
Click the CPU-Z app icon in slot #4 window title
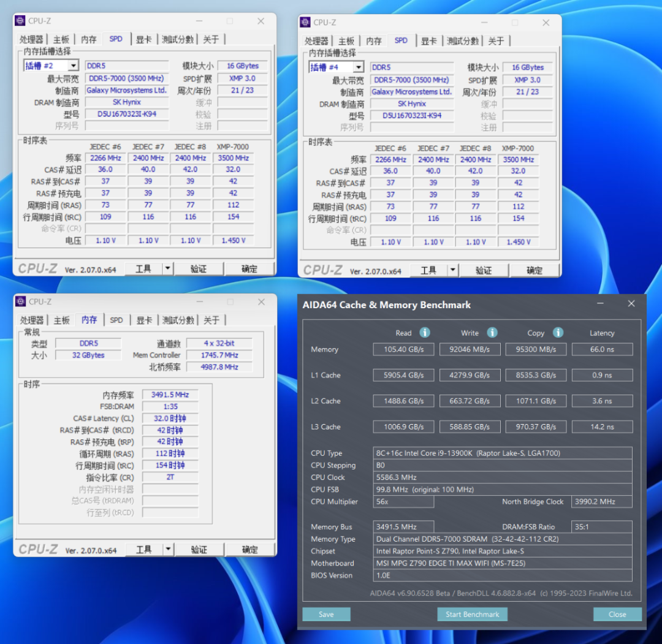pos(305,23)
